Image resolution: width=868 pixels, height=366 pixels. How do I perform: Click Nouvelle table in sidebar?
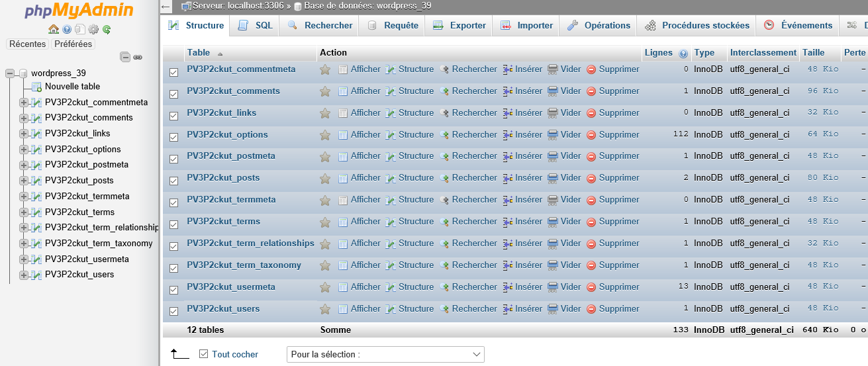72,87
